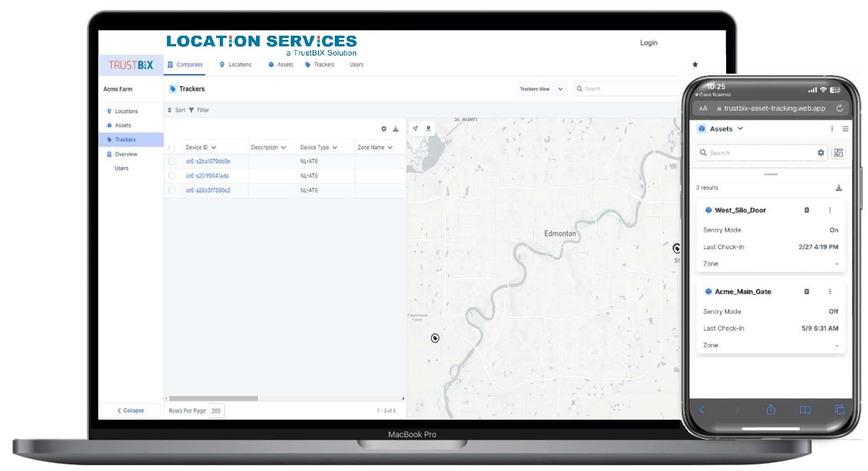Click the Acme_Main_Gate device icon

tap(807, 292)
